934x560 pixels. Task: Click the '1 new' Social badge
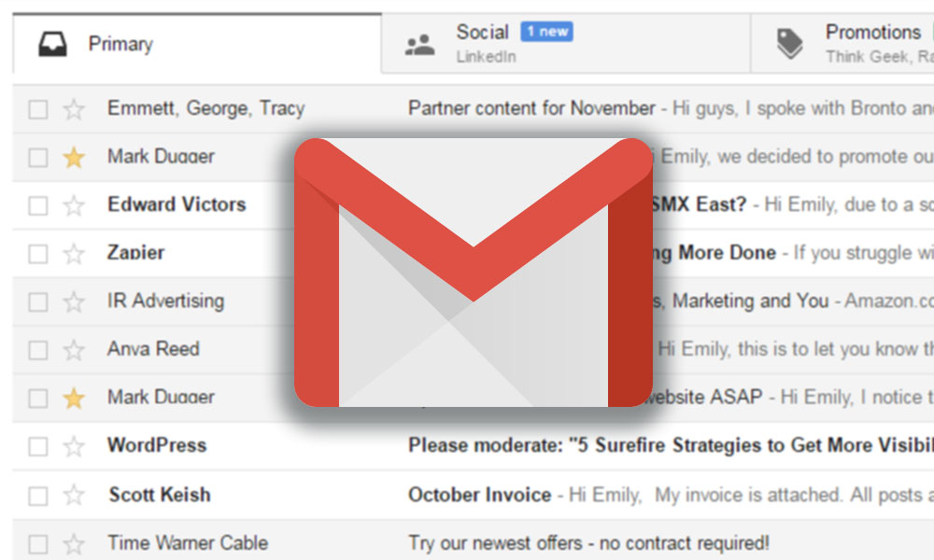pyautogui.click(x=546, y=32)
